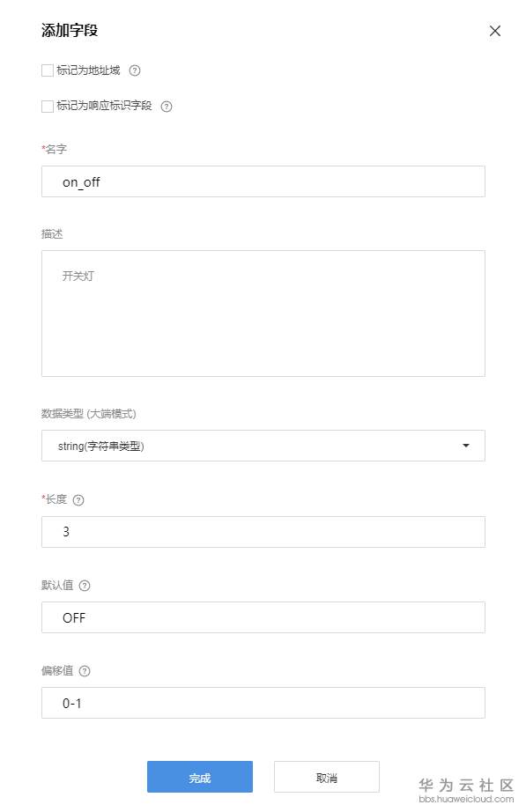Show the 长度 help tooltip icon
526x812 pixels.
click(78, 500)
